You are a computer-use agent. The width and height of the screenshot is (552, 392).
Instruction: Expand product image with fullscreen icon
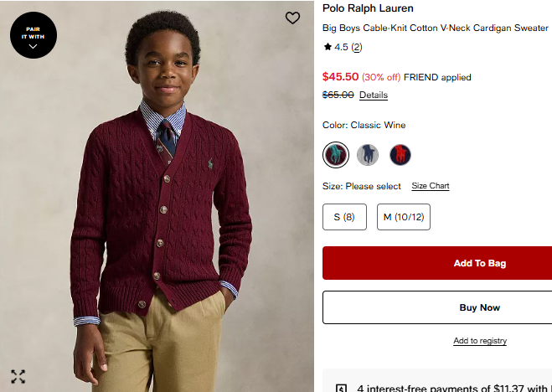18,377
